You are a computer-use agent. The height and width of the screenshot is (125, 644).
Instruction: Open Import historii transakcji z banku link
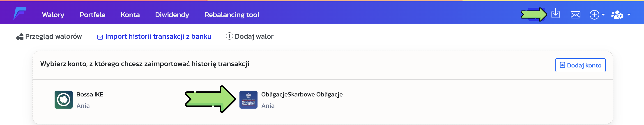click(158, 36)
